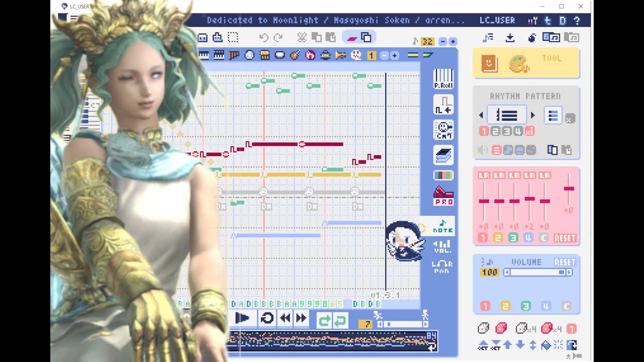Select the red-haired character voice instrument
Image resolution: width=644 pixels, height=362 pixels.
(310, 55)
